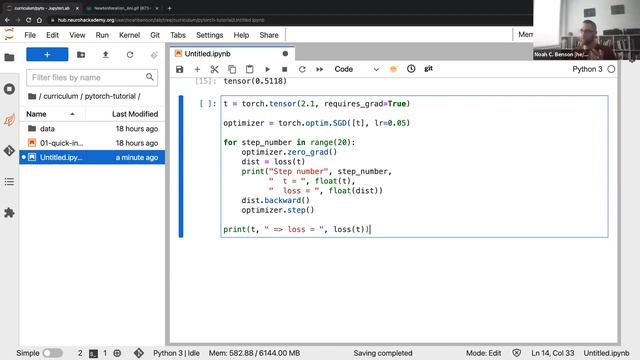Insert a cell below with plus icon
This screenshot has width=640, height=360.
197,69
